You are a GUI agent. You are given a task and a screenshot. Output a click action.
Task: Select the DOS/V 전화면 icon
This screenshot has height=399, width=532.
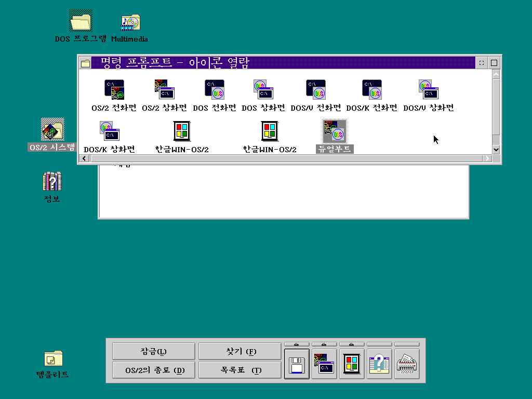(x=316, y=90)
